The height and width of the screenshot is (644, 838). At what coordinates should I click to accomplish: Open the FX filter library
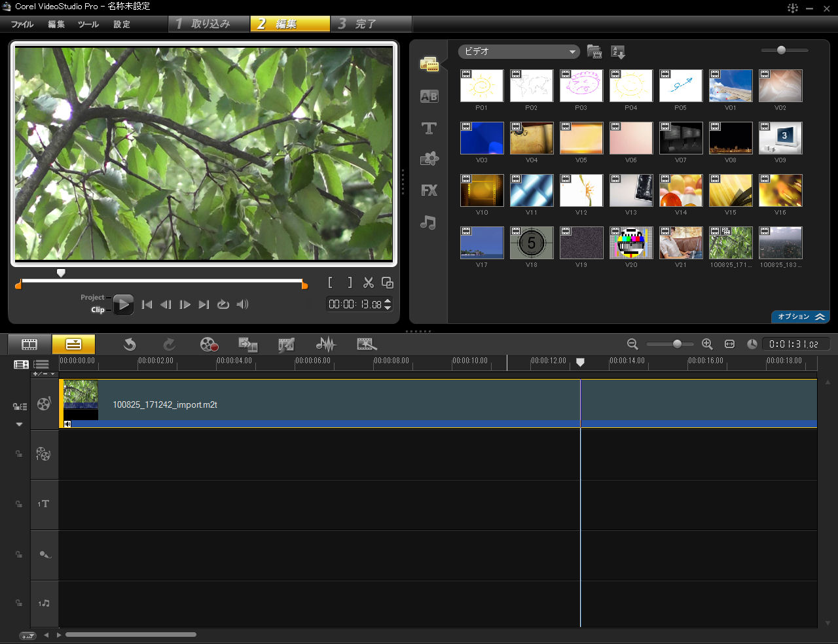(429, 190)
